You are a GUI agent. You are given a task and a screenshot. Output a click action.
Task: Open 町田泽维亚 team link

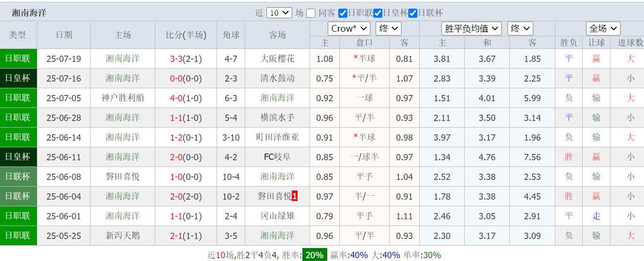277,137
